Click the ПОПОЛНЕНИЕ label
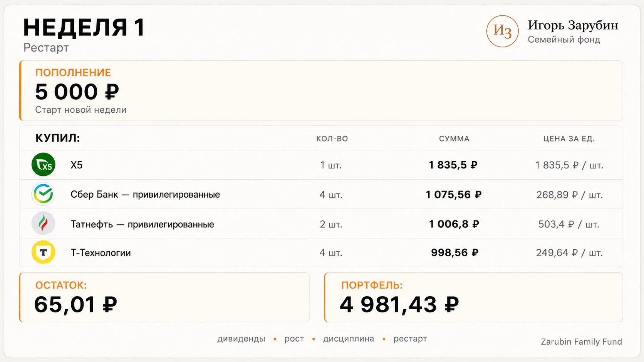644x362 pixels. tap(73, 73)
